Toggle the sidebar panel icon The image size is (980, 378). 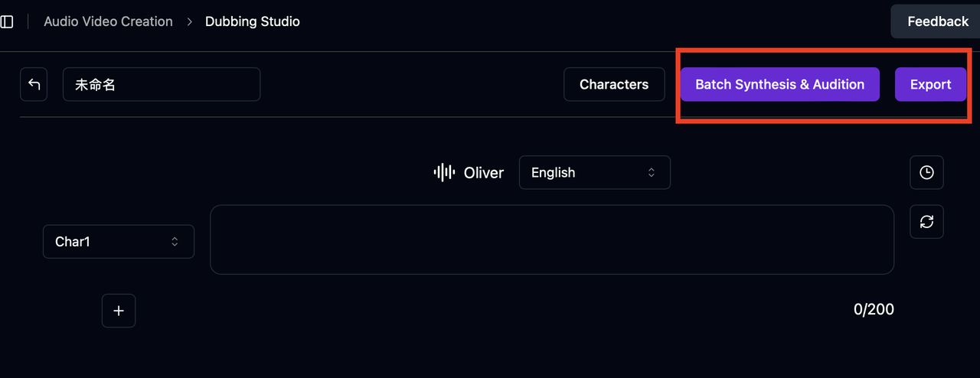(7, 21)
